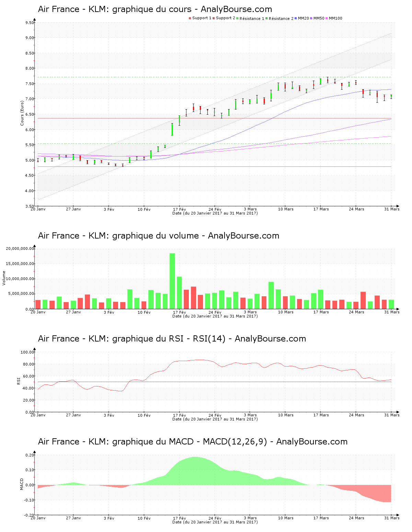Viewport: 412px width, 532px height.
Task: Click the 15,000,000.00 volume axis value
Action: (20, 264)
